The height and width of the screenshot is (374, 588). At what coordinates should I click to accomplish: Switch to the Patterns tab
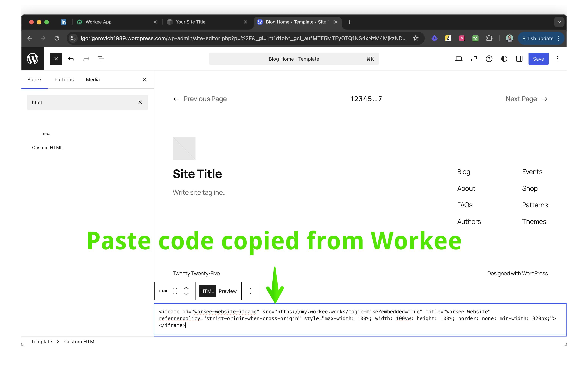[x=64, y=80]
